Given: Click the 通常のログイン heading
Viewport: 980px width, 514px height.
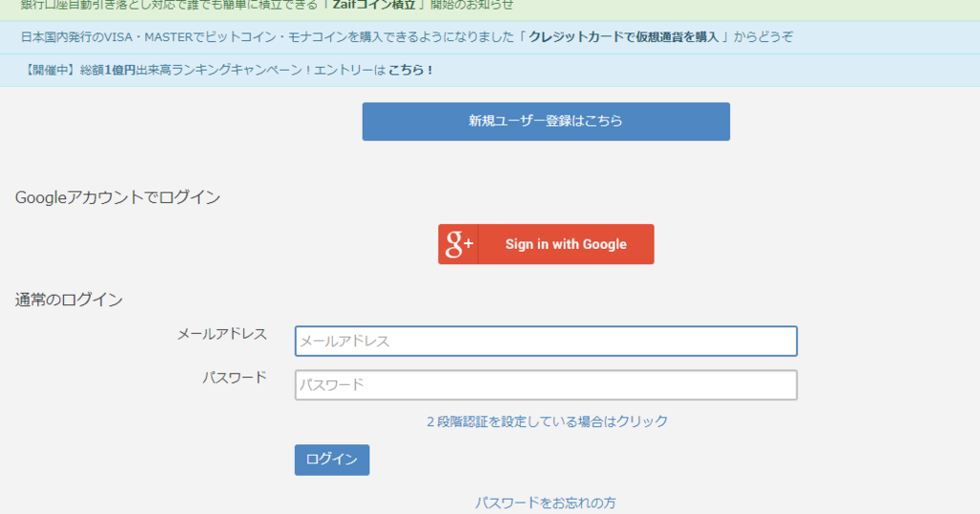Looking at the screenshot, I should point(69,301).
